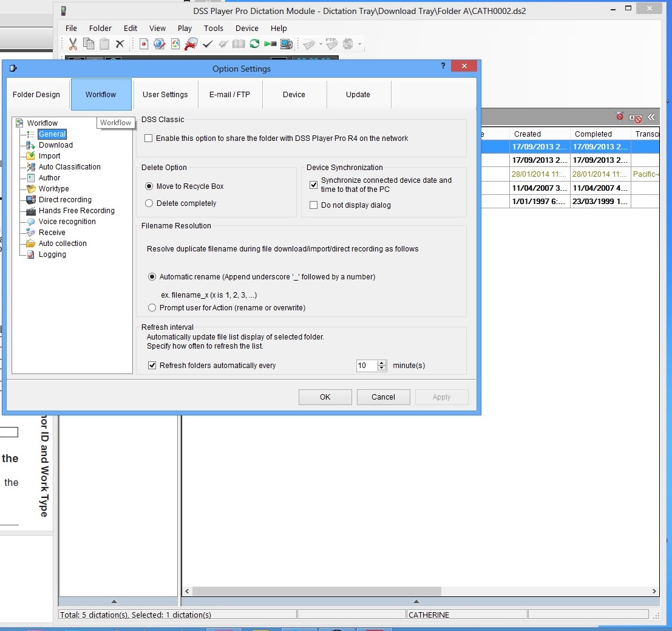Click the greyed pending checkmark toolbar icon
Screen dimensions: 672x631
[x=223, y=44]
